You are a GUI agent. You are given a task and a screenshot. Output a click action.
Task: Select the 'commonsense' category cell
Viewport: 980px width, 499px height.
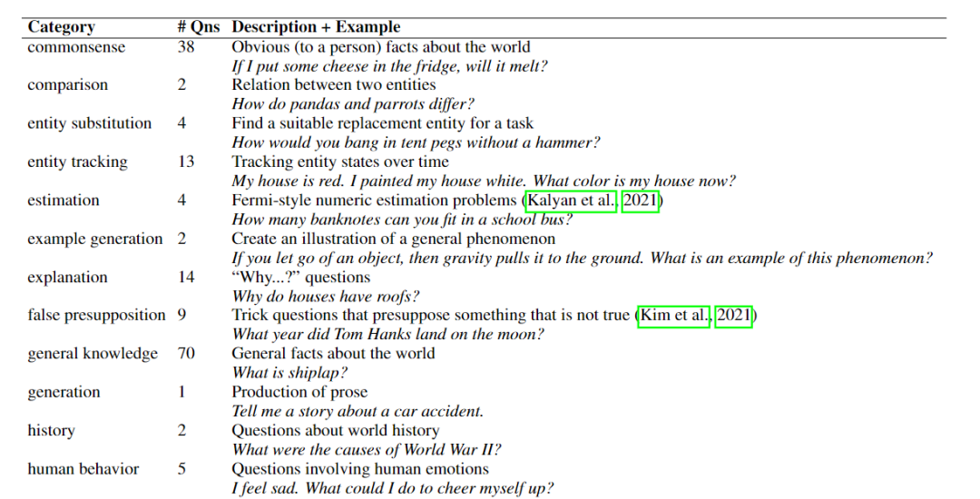76,47
